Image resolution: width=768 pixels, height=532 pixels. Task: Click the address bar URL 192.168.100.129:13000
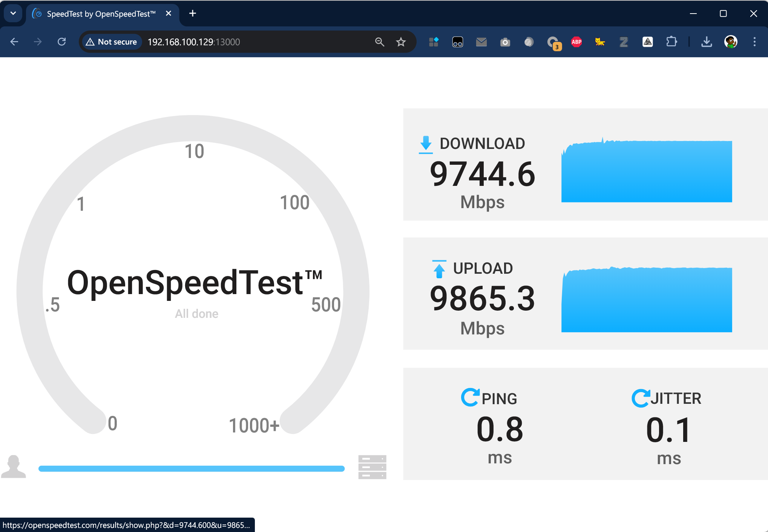(x=194, y=42)
